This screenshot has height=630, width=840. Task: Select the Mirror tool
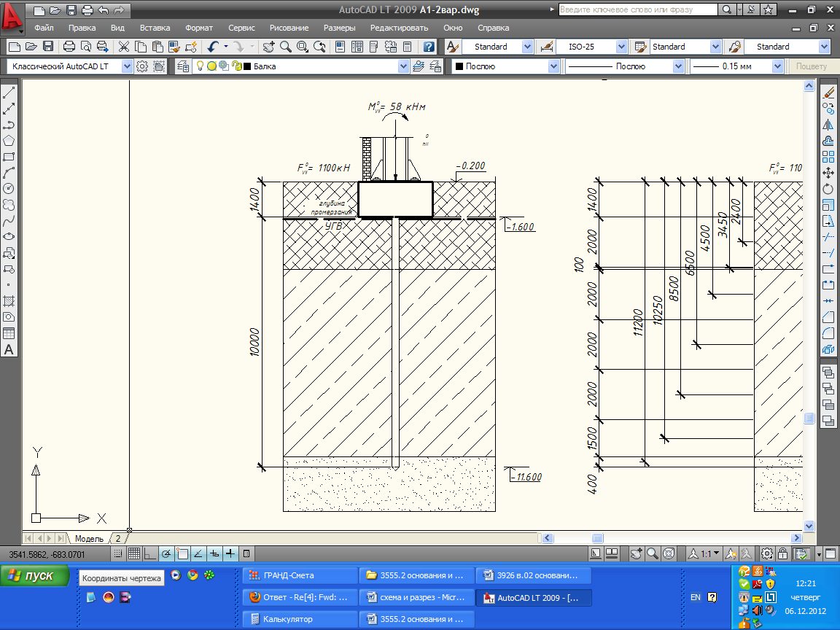pyautogui.click(x=828, y=125)
